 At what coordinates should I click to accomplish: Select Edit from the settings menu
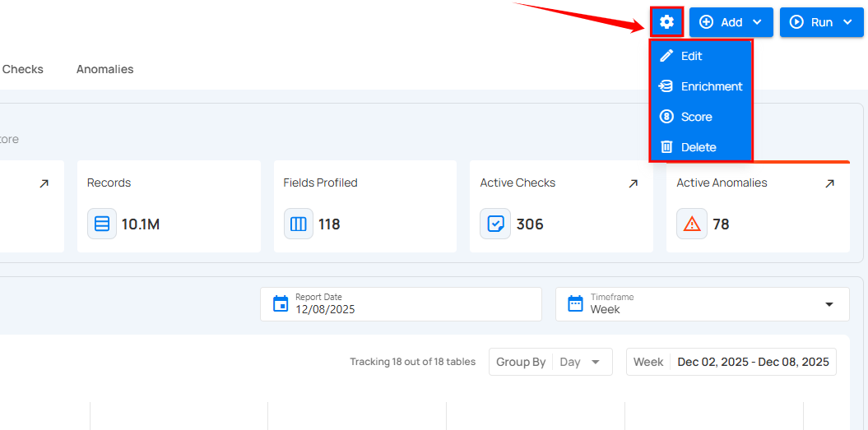click(x=691, y=56)
